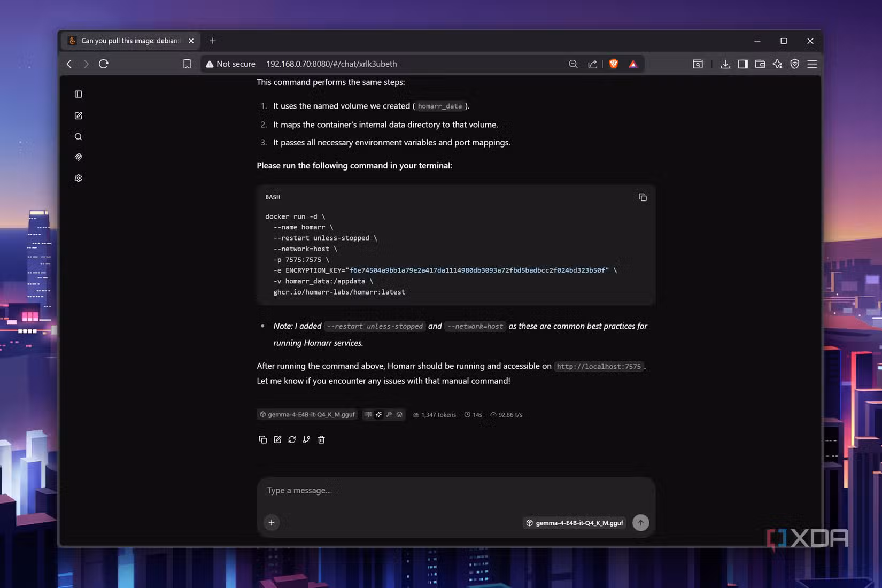This screenshot has height=588, width=882.
Task: Toggle Brave Shields icon in address bar
Action: [614, 64]
